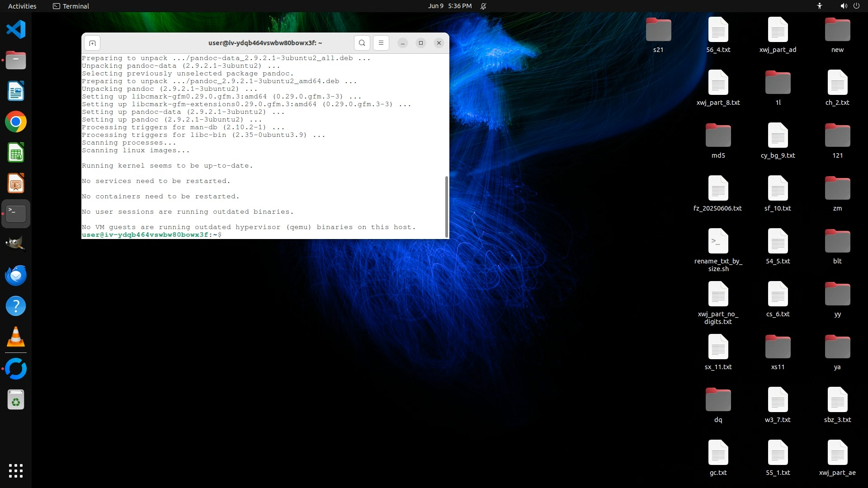Open the accessibility menu in top bar
This screenshot has height=488, width=868.
point(819,6)
